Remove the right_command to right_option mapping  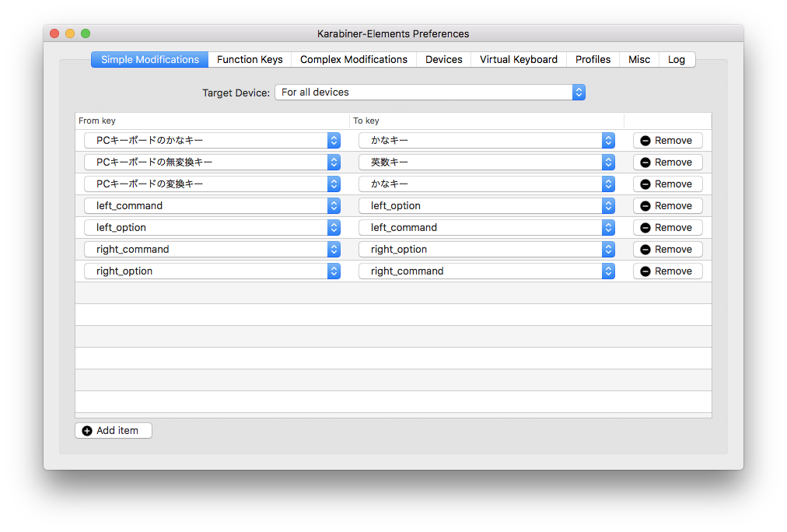[667, 250]
